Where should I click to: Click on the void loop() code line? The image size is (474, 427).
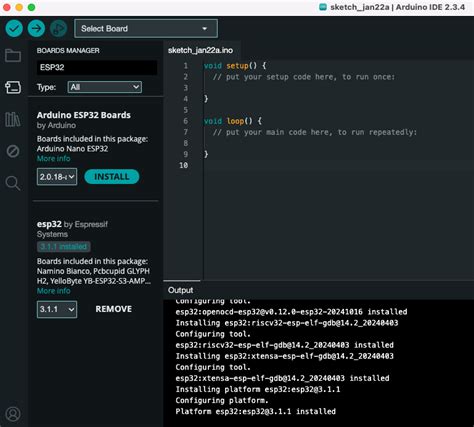[233, 121]
